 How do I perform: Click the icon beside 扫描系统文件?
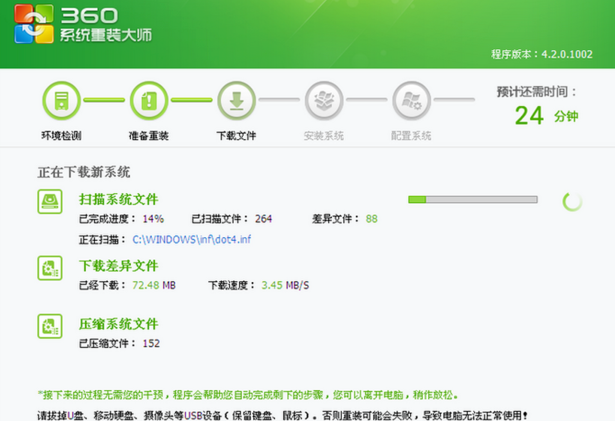pyautogui.click(x=50, y=202)
